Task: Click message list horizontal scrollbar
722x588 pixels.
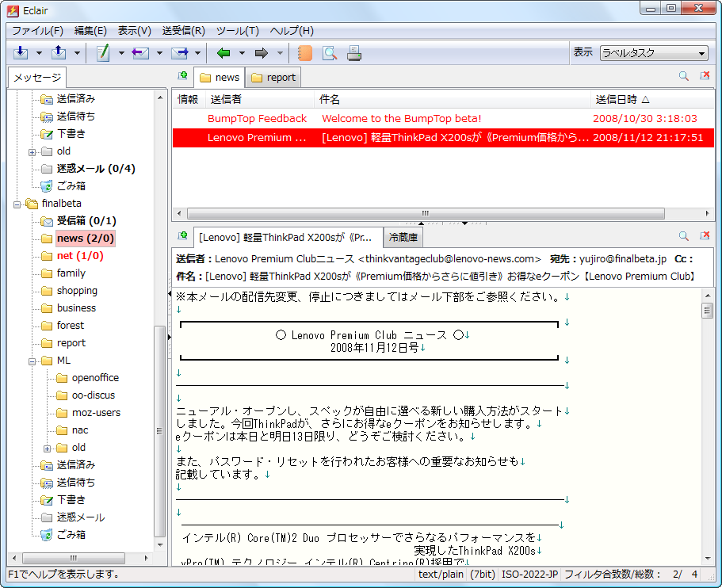Action: (426, 213)
